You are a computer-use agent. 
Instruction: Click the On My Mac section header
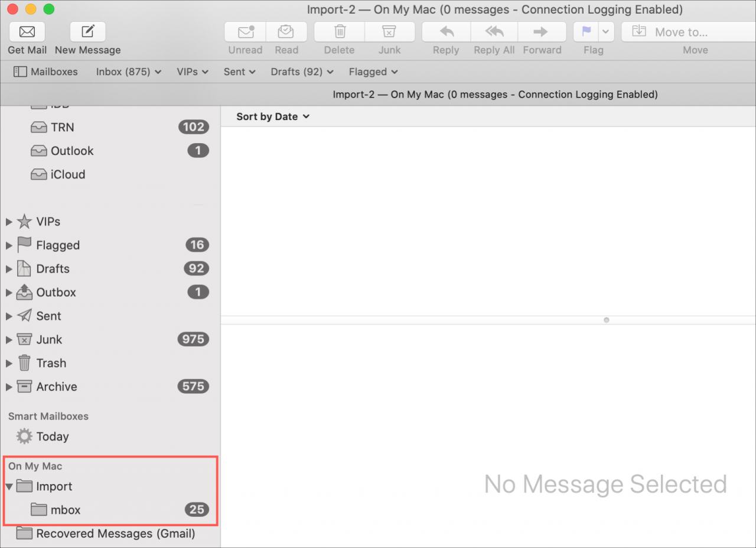35,466
